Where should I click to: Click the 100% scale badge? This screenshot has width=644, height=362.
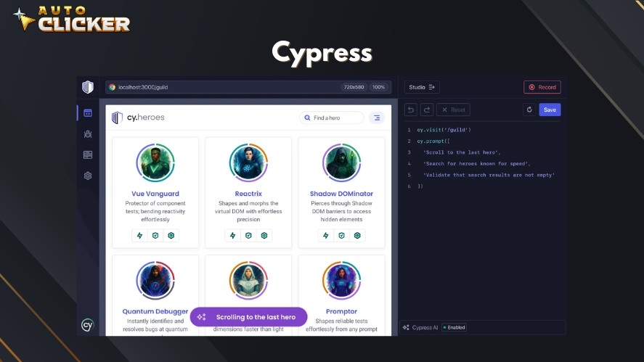378,87
